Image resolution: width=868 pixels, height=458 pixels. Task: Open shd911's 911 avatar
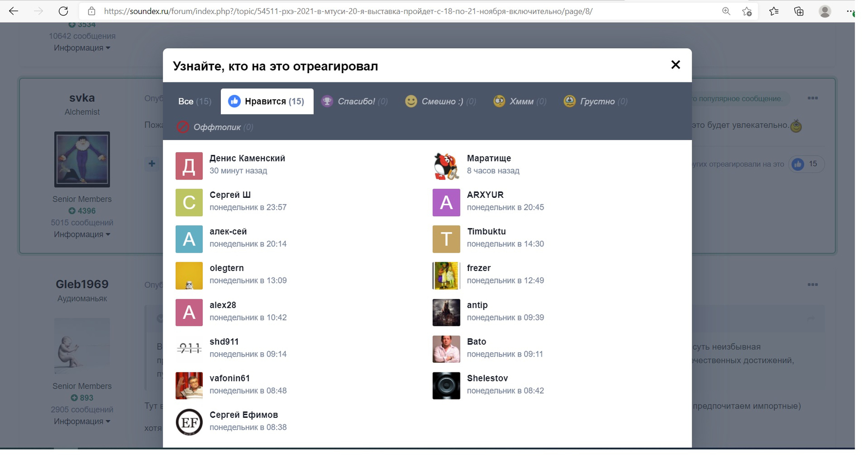[x=189, y=349]
